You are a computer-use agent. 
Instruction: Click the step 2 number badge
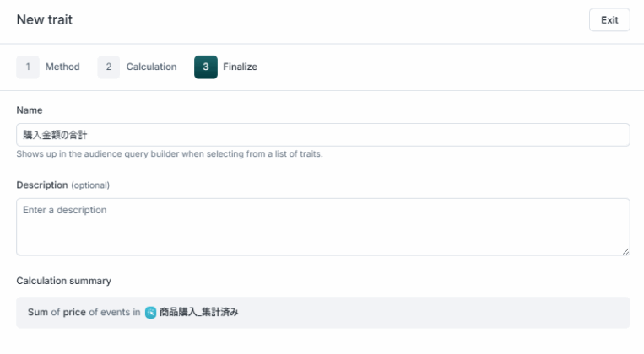pos(108,67)
